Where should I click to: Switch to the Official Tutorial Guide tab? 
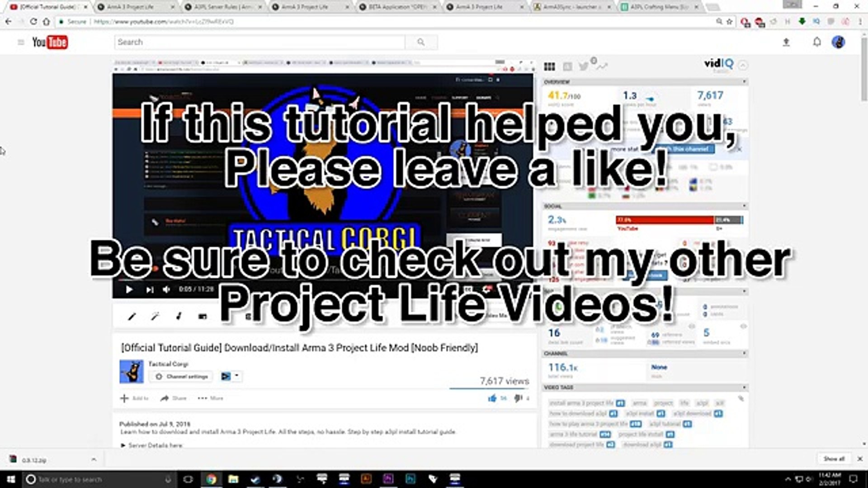click(48, 7)
